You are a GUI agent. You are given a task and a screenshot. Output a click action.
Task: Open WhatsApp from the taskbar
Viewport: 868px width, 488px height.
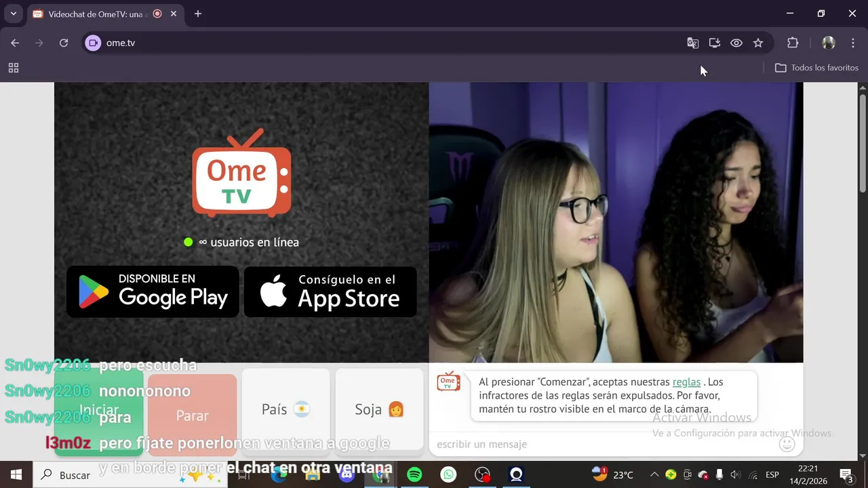[448, 475]
